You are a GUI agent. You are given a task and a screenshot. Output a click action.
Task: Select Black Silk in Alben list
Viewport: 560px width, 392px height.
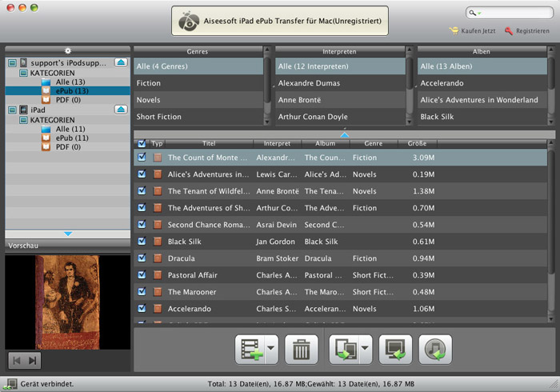(482, 116)
